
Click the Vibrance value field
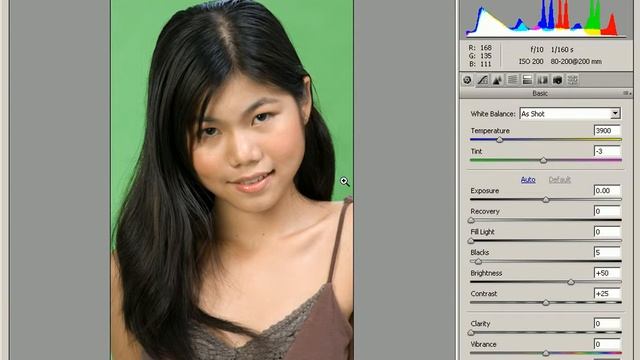[x=607, y=344]
